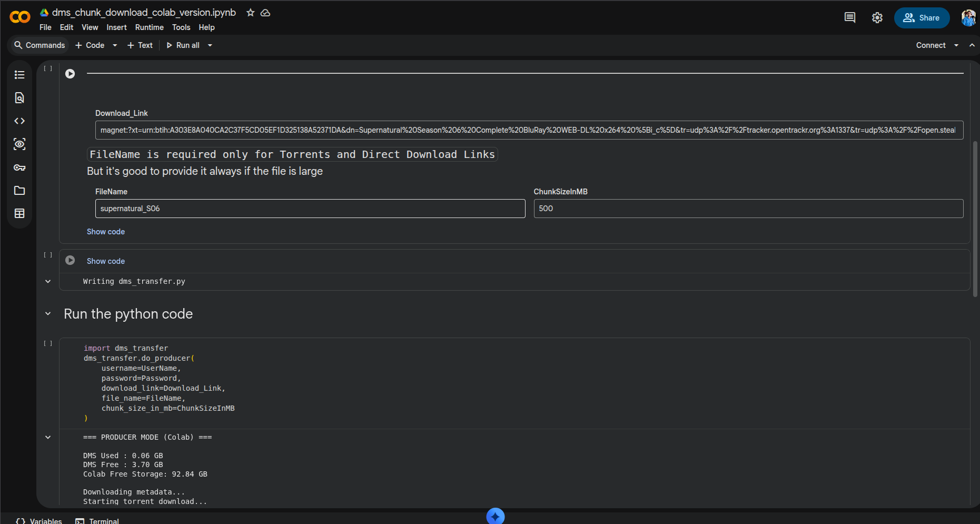
Task: Open the Runtime menu
Action: (149, 27)
